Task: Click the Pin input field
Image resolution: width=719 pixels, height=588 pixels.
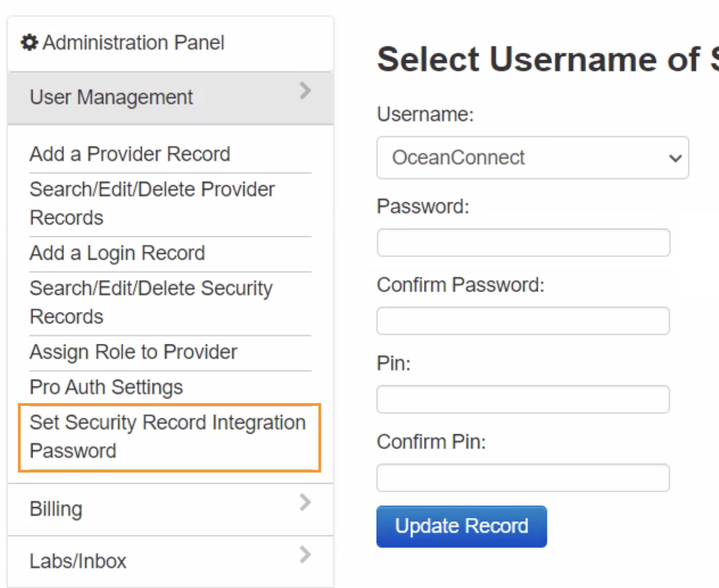Action: pyautogui.click(x=523, y=400)
